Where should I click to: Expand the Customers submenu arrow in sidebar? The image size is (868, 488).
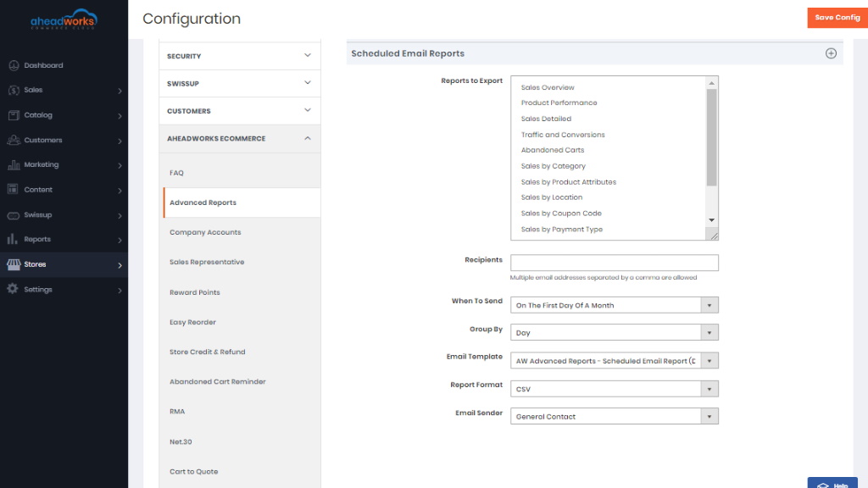click(x=120, y=141)
